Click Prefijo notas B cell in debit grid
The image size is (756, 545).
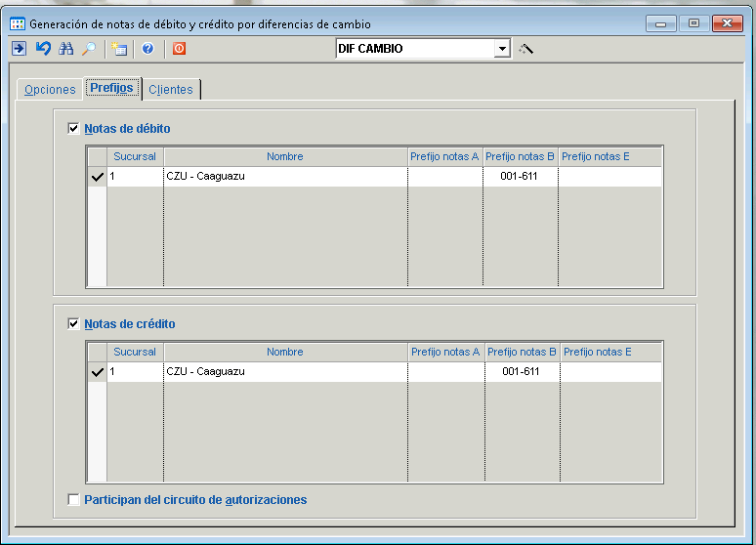click(x=521, y=177)
